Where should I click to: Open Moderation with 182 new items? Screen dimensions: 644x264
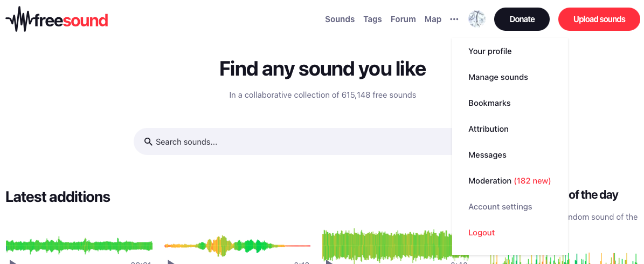tap(509, 181)
